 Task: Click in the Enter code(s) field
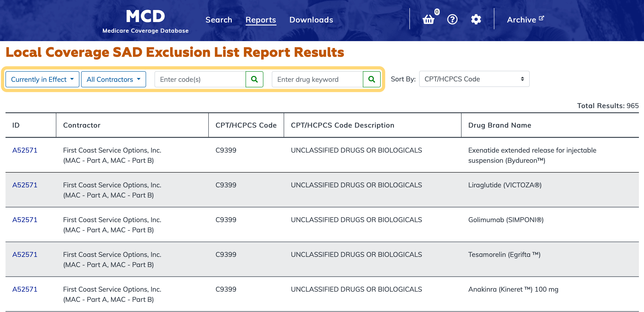[200, 79]
